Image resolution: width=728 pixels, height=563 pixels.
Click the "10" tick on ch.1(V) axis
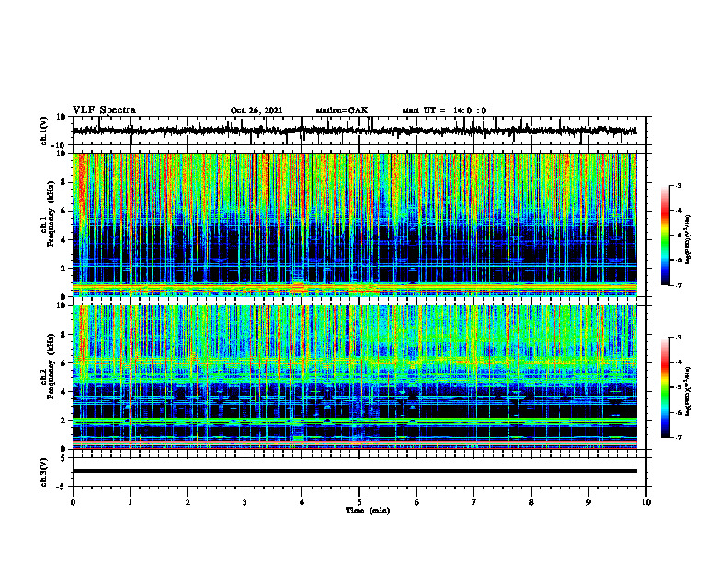click(x=62, y=117)
